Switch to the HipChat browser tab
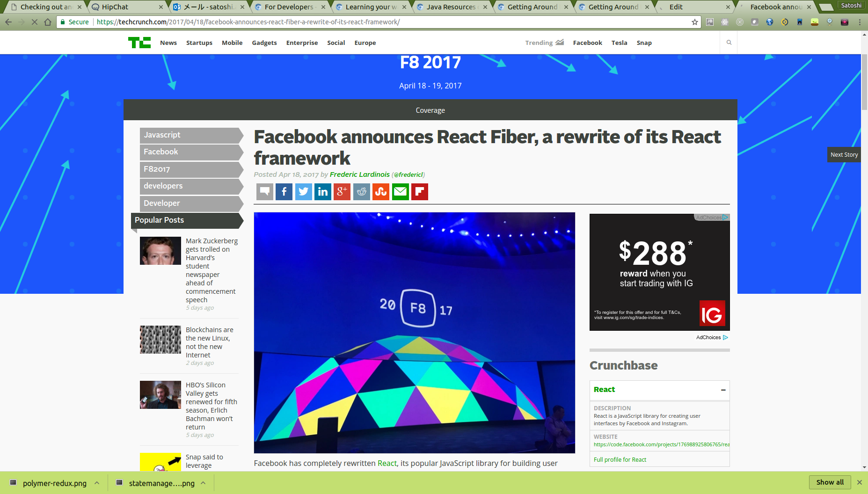The height and width of the screenshot is (494, 868). 127,7
